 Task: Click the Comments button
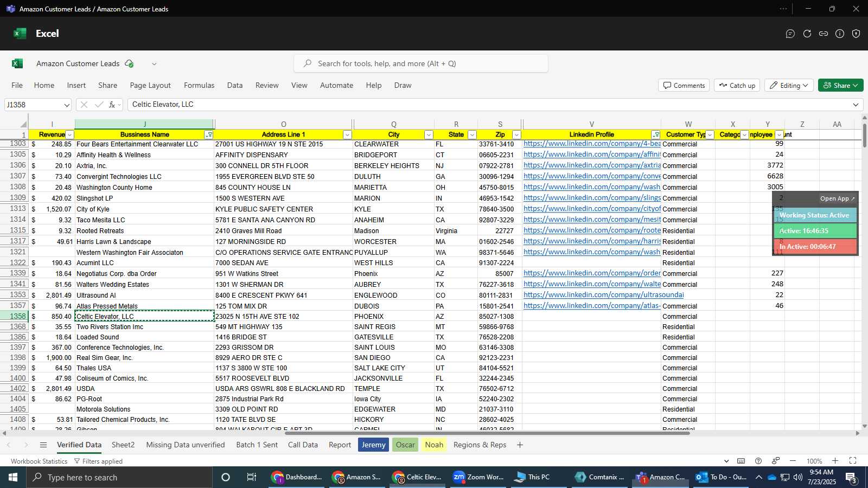pos(684,86)
